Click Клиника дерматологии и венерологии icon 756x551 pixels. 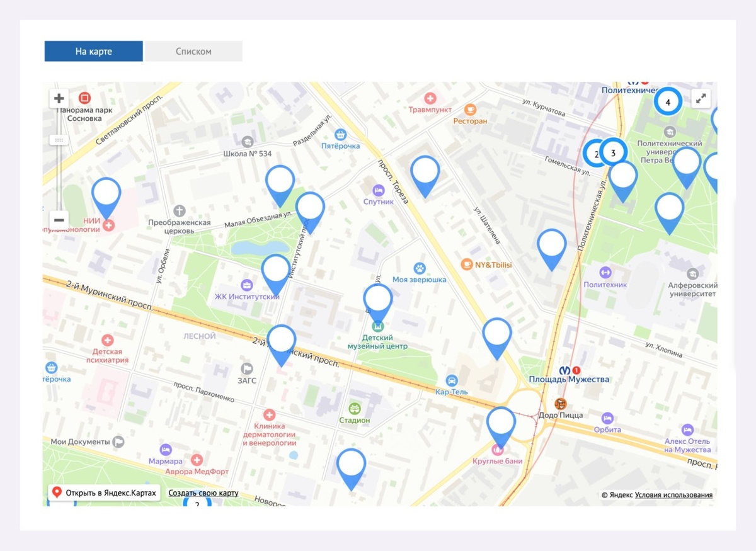coord(269,414)
